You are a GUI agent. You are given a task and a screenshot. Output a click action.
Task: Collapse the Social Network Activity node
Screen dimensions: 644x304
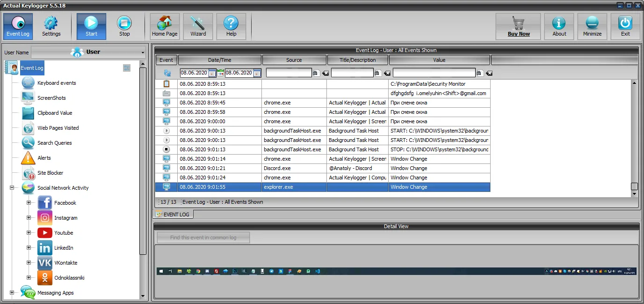click(x=12, y=188)
